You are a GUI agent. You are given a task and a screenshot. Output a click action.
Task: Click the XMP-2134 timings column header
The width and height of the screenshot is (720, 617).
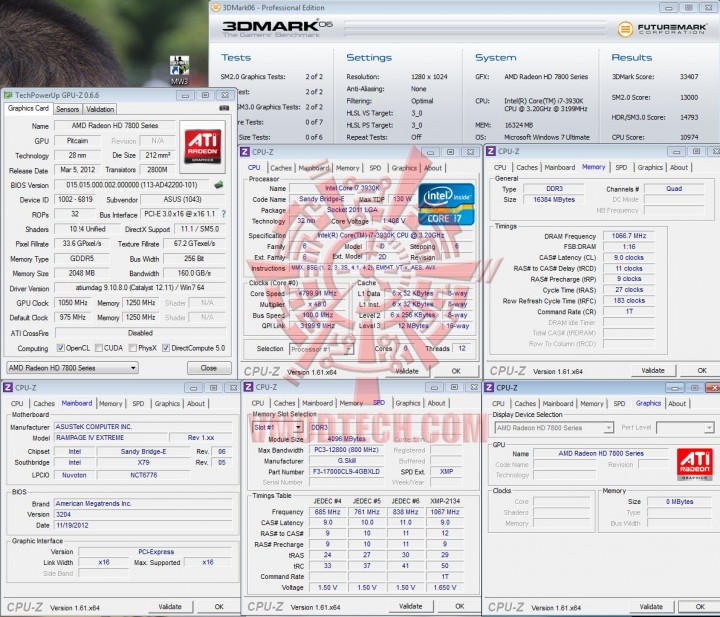pyautogui.click(x=445, y=501)
